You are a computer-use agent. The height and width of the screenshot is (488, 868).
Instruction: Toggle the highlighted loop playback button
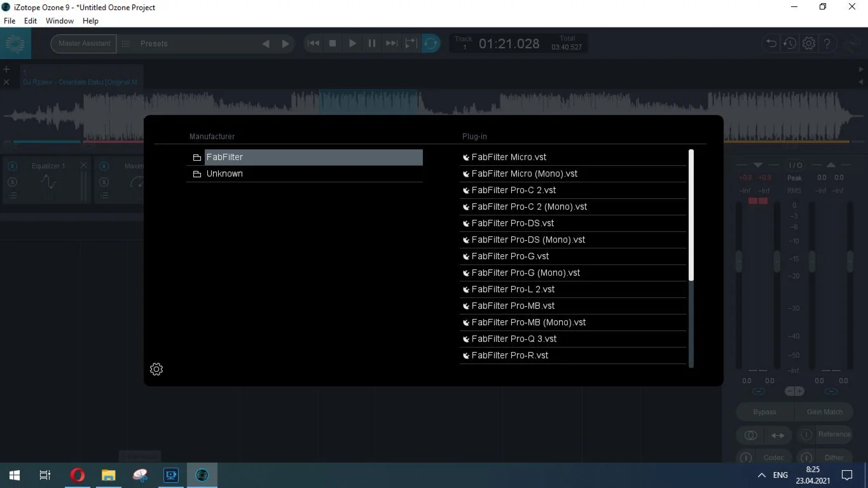click(x=431, y=43)
